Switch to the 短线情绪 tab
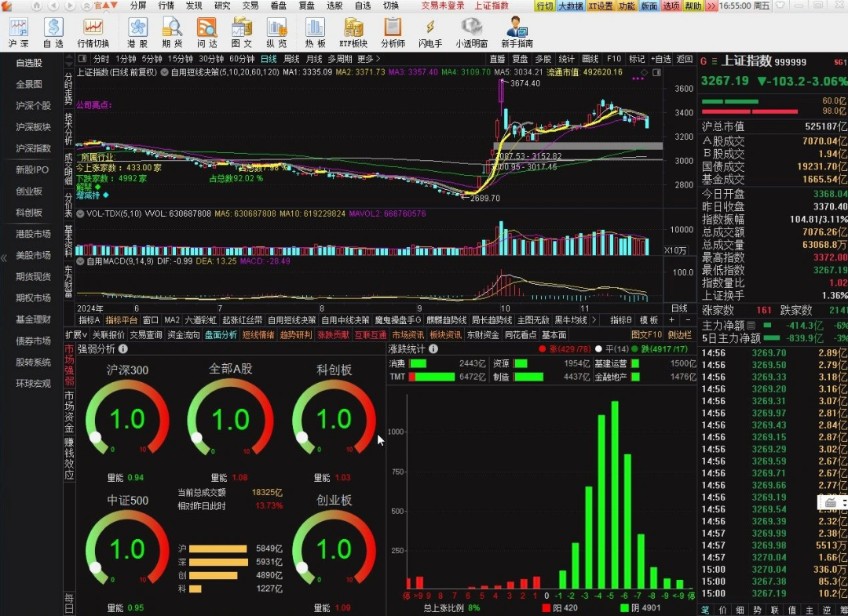 (258, 335)
